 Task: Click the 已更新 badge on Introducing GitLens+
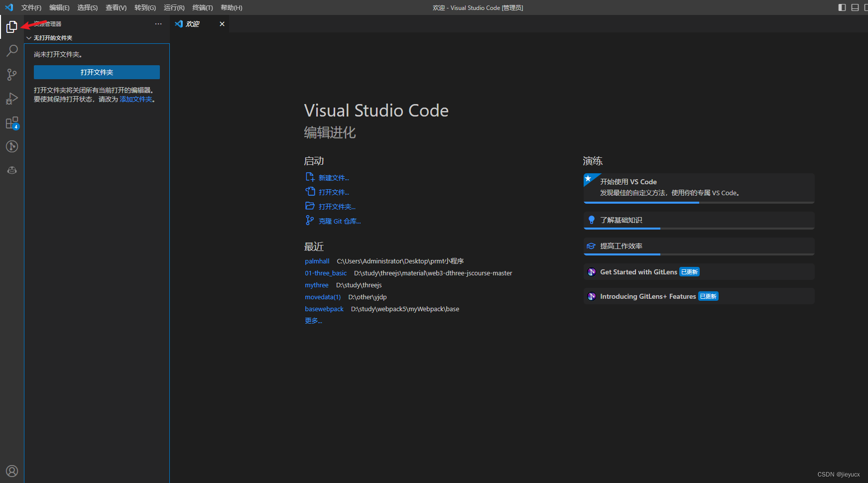pos(708,296)
